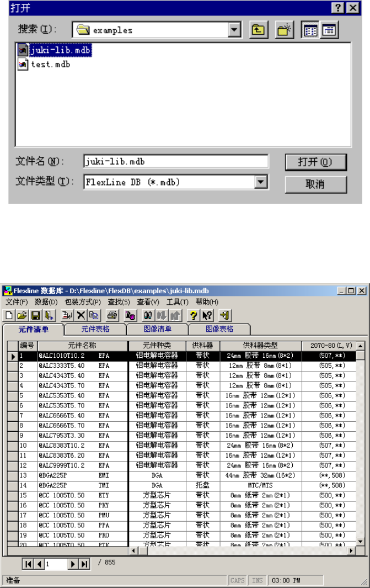
Task: Click the Print toolbar icon
Action: pos(112,315)
